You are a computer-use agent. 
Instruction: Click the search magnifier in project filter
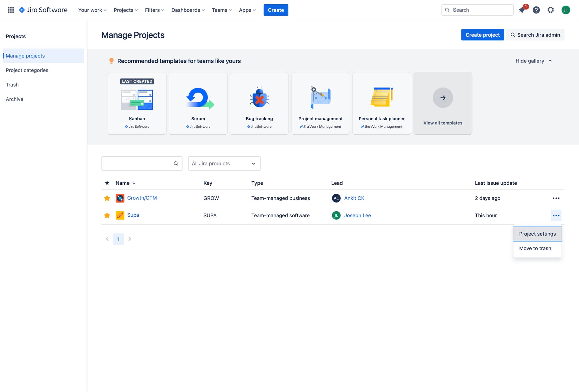coord(176,164)
